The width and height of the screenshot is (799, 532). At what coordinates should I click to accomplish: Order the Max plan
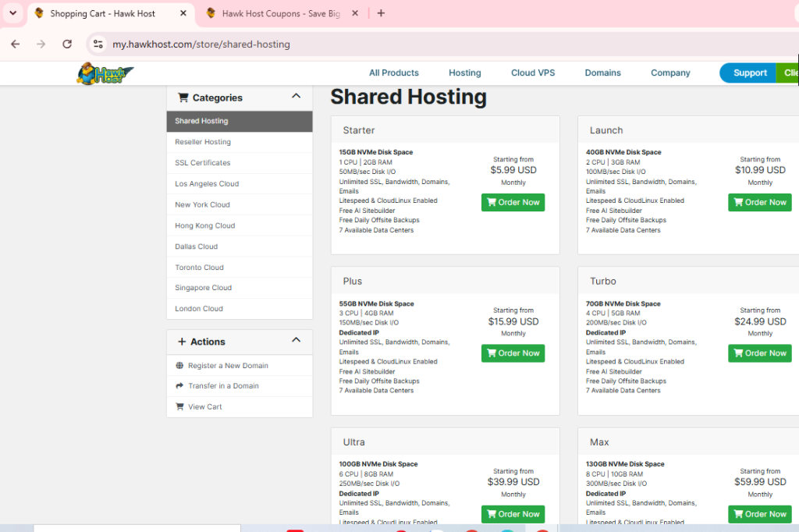coord(760,514)
